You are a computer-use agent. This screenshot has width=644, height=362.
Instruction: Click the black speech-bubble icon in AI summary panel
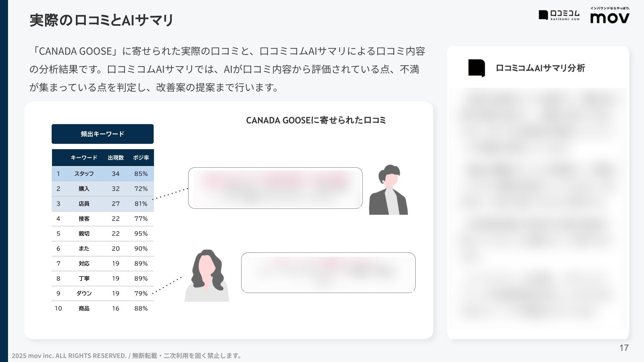click(x=477, y=68)
